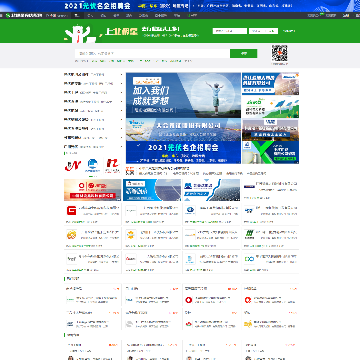This screenshot has width=360, height=360.
Task: Click the red ring logo in job listings
Action: coord(188,300)
